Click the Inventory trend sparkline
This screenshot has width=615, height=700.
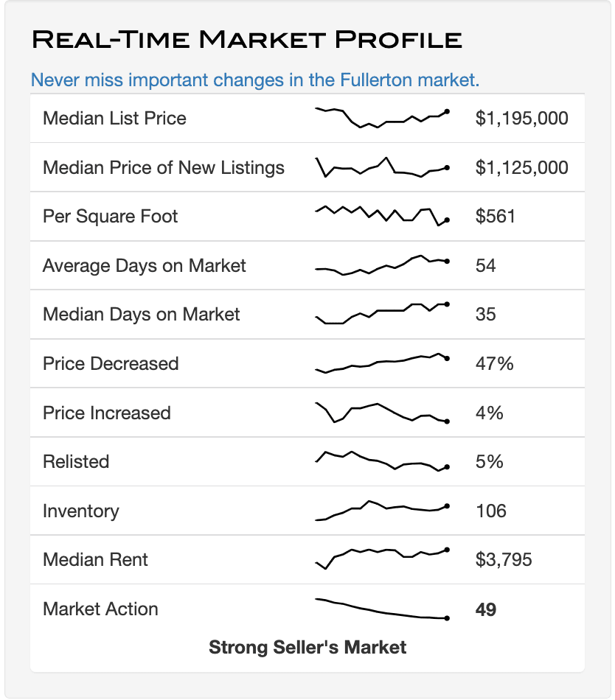(382, 510)
